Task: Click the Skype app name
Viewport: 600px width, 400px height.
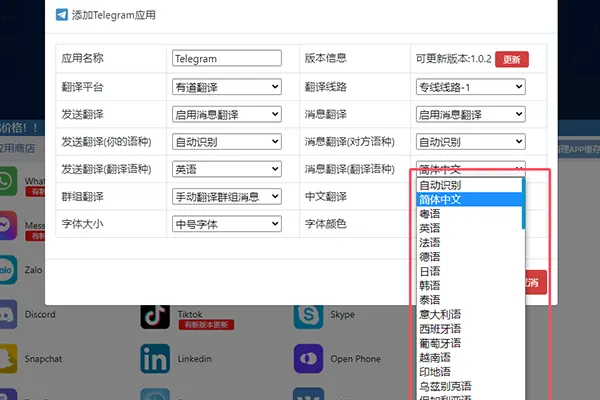Action: pos(342,314)
